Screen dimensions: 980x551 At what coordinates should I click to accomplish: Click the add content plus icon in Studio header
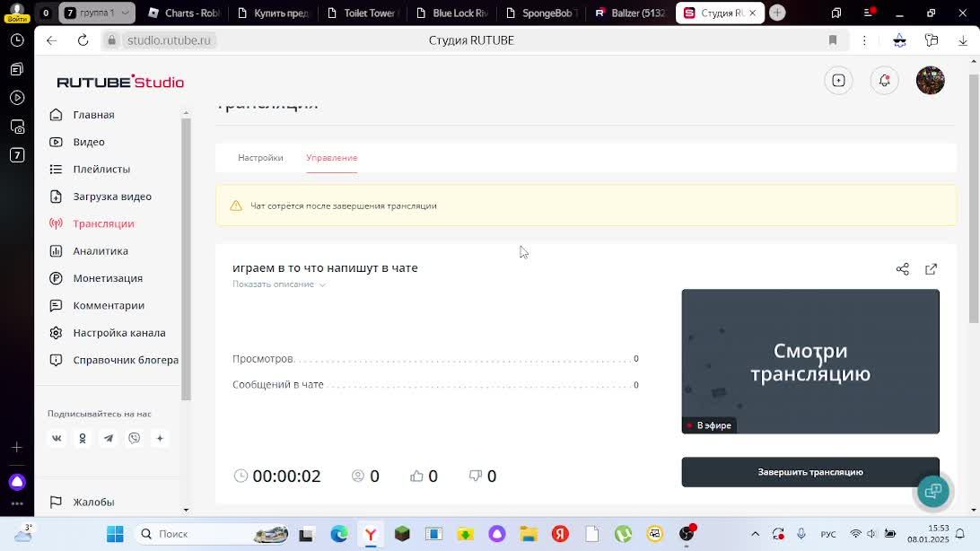[x=839, y=81]
